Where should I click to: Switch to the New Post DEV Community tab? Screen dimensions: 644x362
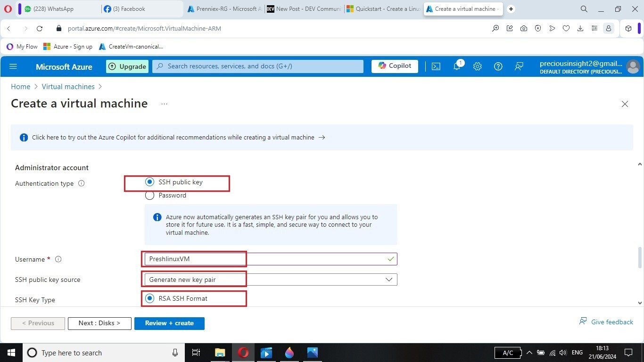(x=304, y=9)
